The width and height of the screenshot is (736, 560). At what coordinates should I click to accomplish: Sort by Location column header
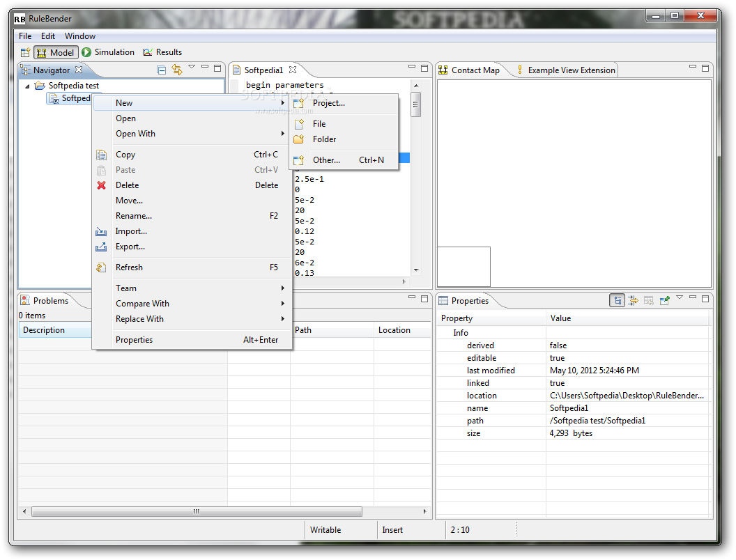tap(403, 330)
